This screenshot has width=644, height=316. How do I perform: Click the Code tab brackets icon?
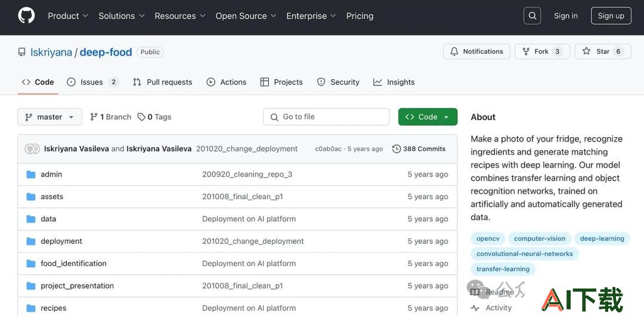pos(26,82)
